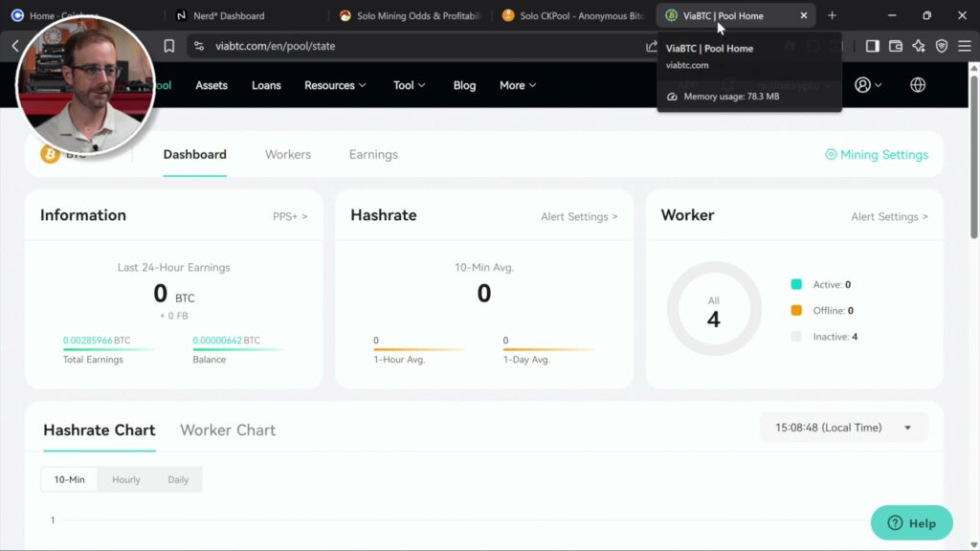Screen dimensions: 980x551
Task: Click the 10-Min Avg. label
Action: pos(483,268)
